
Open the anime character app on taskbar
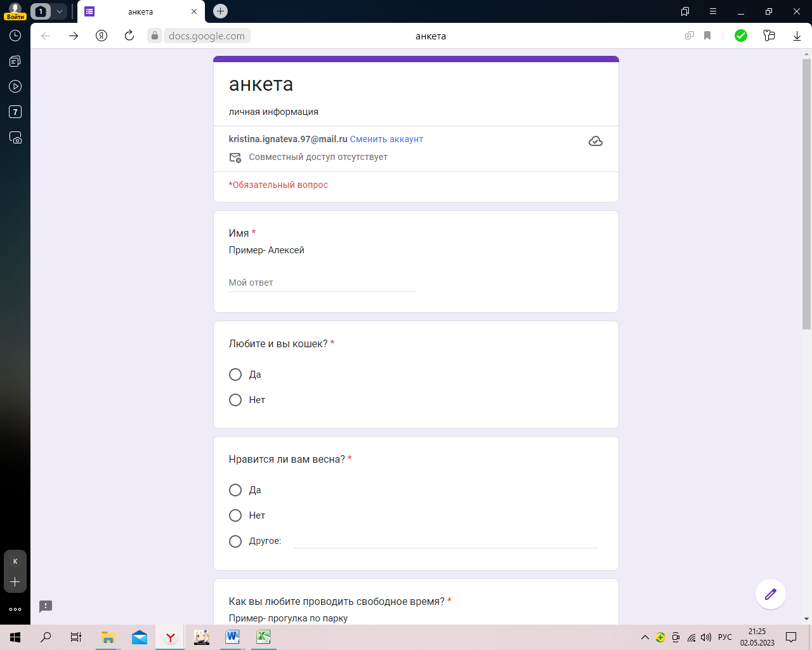click(202, 637)
